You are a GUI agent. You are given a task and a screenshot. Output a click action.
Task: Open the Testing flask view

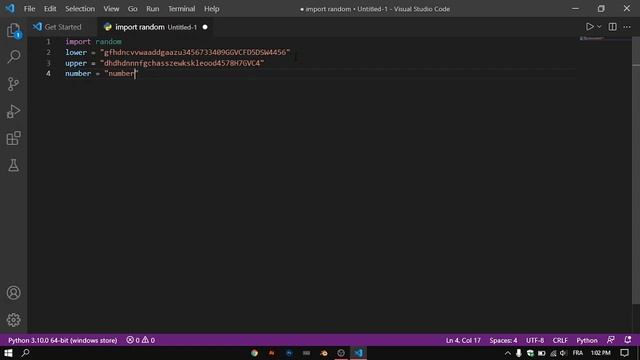coord(13,165)
